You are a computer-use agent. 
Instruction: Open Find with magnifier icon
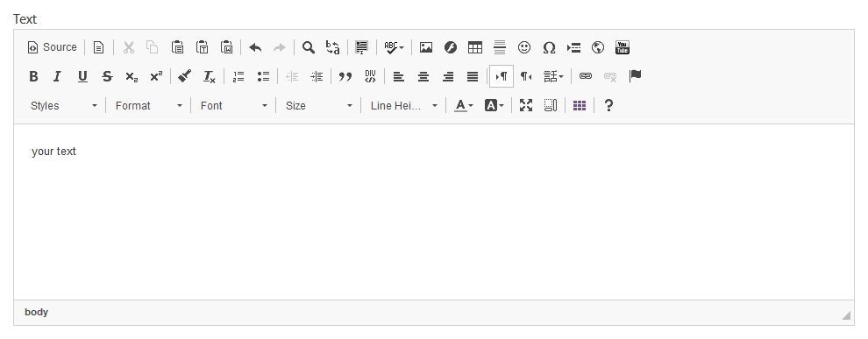click(x=309, y=47)
